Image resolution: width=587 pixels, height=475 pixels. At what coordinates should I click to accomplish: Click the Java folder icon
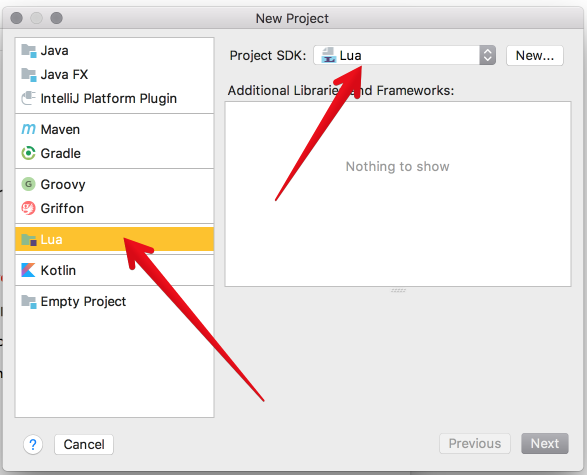coord(29,51)
